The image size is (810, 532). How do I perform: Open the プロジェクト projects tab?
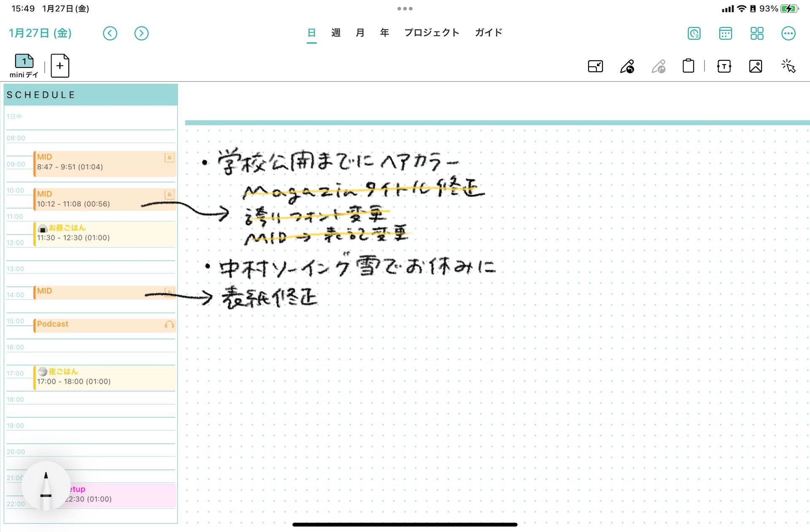click(432, 32)
